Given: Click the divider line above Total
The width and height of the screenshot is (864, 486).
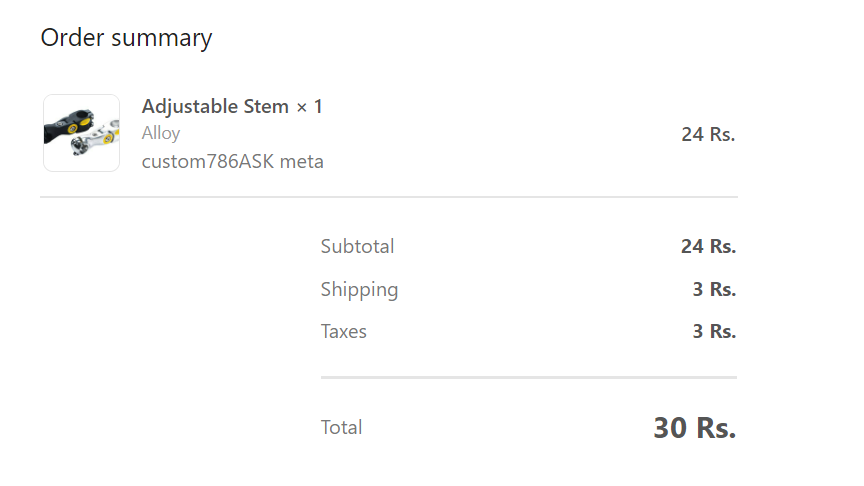Looking at the screenshot, I should [x=529, y=377].
